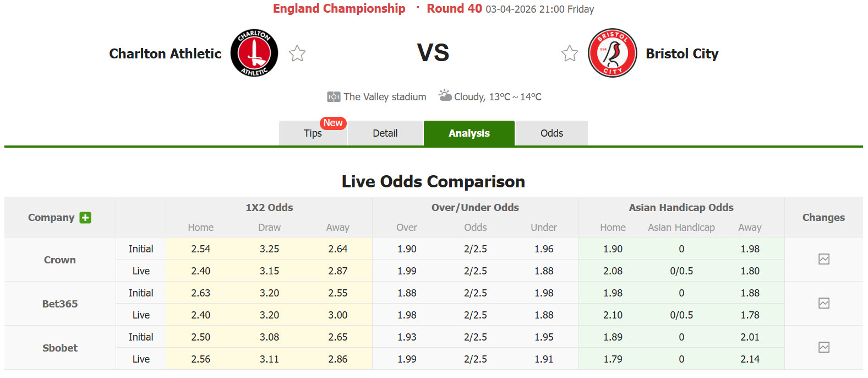Screen dimensions: 868x378
Task: Switch to the Tips tab
Action: click(312, 133)
